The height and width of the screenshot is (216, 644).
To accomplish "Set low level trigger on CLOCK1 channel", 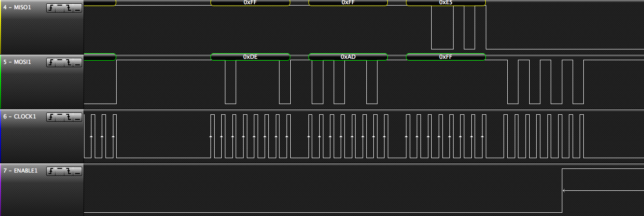I will coord(77,117).
